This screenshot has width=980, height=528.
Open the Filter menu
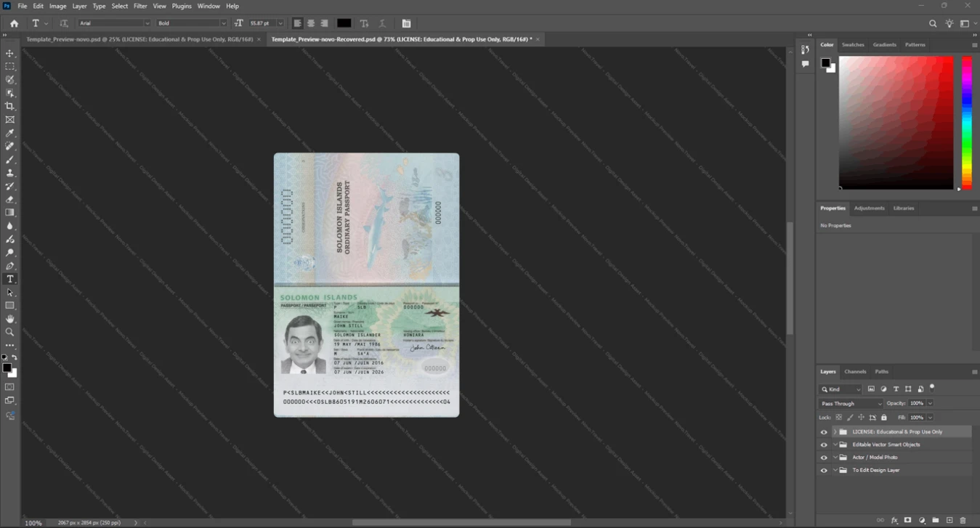[x=140, y=6]
